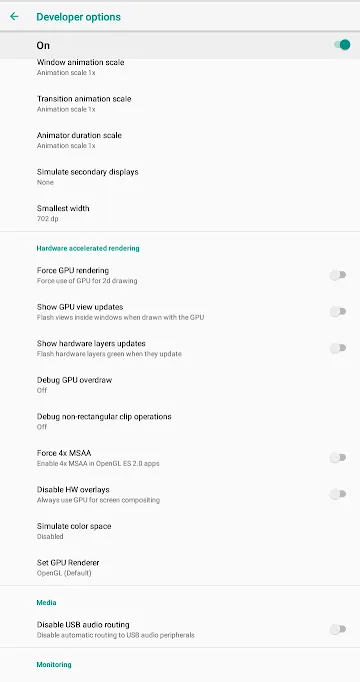Open Transition animation scale picker
Viewport: 360px width, 682px height.
pyautogui.click(x=180, y=104)
